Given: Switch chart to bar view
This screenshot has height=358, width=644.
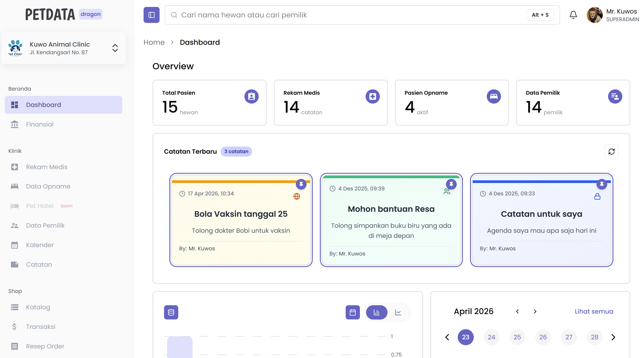Looking at the screenshot, I should pyautogui.click(x=376, y=312).
